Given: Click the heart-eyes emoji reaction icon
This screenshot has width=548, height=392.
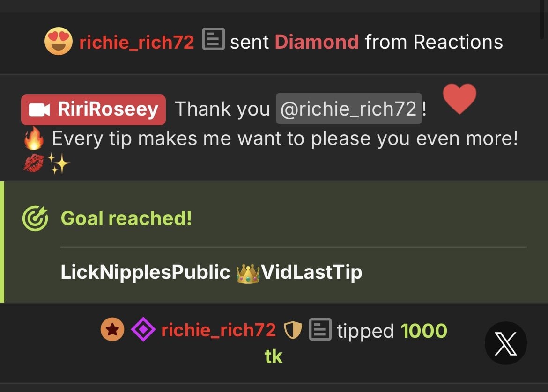Looking at the screenshot, I should click(x=59, y=41).
